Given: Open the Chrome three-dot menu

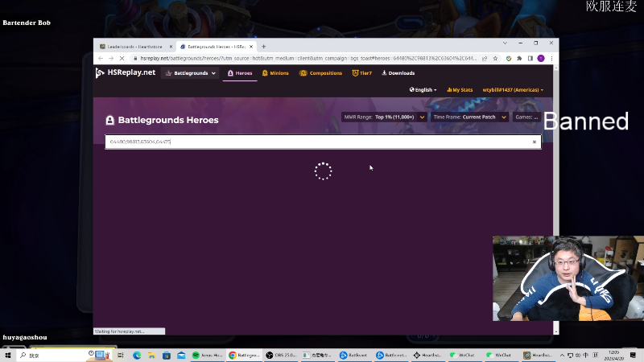Looking at the screenshot, I should 551,59.
